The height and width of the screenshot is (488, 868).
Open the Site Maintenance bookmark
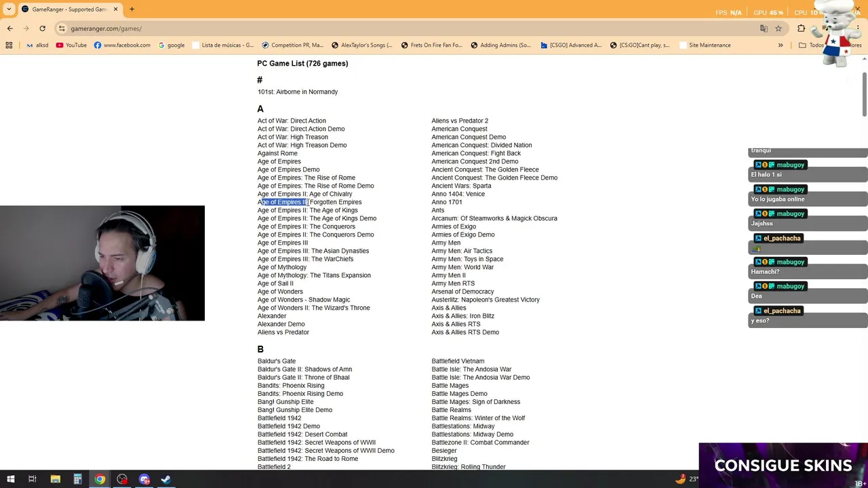tap(704, 45)
